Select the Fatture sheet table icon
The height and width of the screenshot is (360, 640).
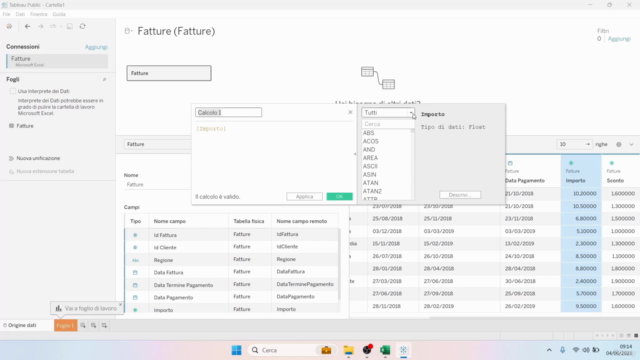[x=11, y=126]
